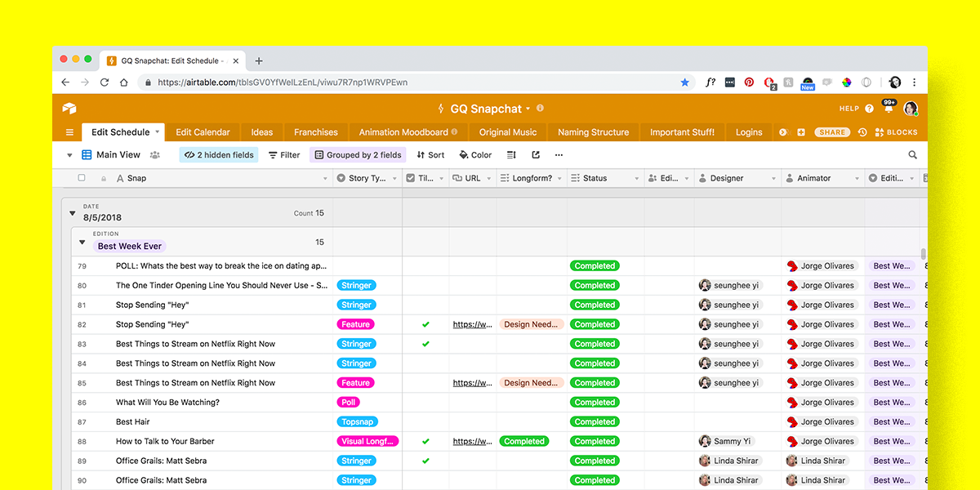
Task: Reload the page in the browser
Action: click(105, 82)
